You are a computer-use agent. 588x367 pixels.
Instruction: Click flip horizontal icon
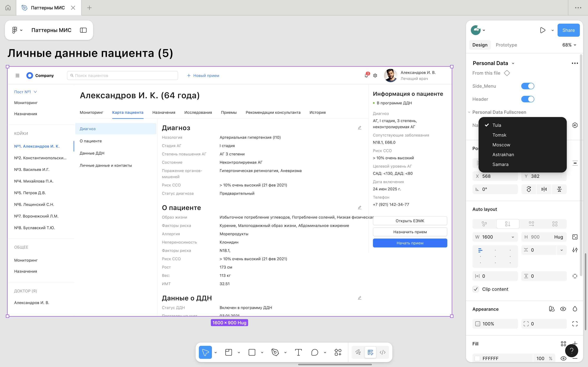pos(544,189)
